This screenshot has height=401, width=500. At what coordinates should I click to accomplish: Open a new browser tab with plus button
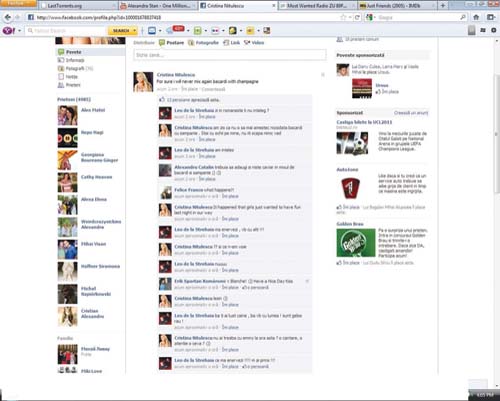[x=443, y=5]
